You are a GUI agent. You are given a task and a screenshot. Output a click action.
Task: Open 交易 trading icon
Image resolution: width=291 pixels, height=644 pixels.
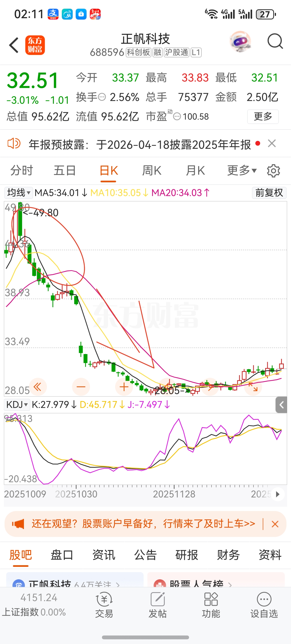point(104,605)
